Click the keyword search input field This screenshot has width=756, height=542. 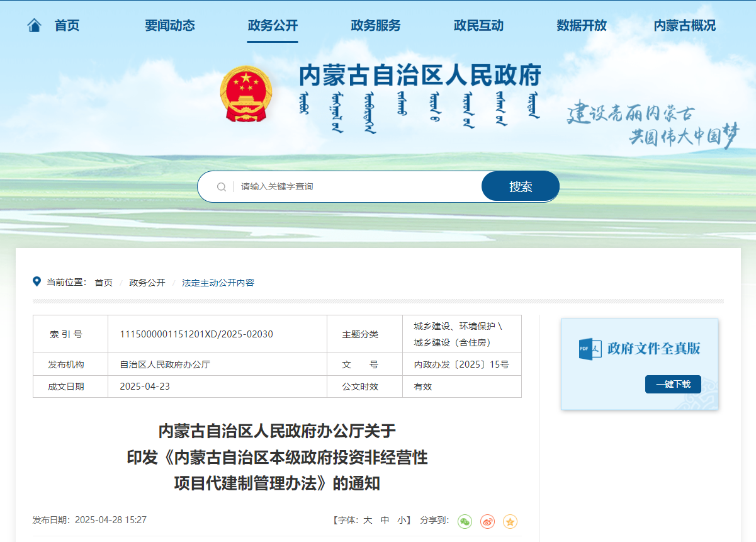pyautogui.click(x=327, y=186)
